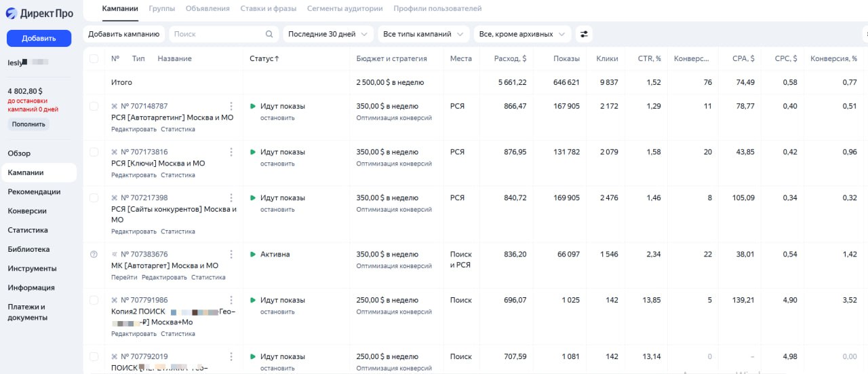The image size is (868, 374).
Task: Open three-dot menu for campaign 707148787
Action: [x=231, y=107]
